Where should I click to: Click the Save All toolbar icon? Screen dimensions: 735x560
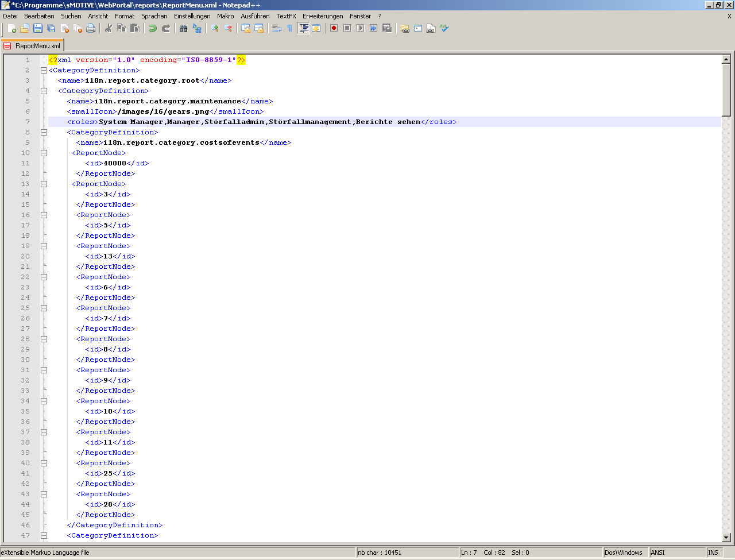point(51,28)
